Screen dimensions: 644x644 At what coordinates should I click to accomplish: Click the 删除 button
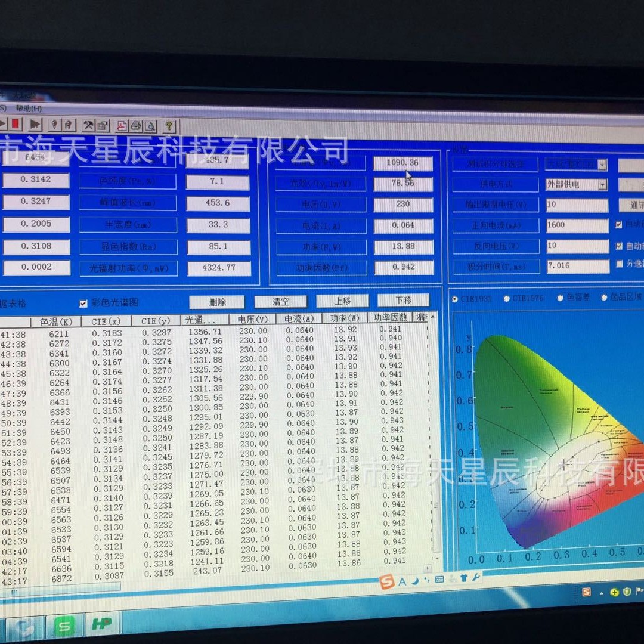[x=217, y=303]
